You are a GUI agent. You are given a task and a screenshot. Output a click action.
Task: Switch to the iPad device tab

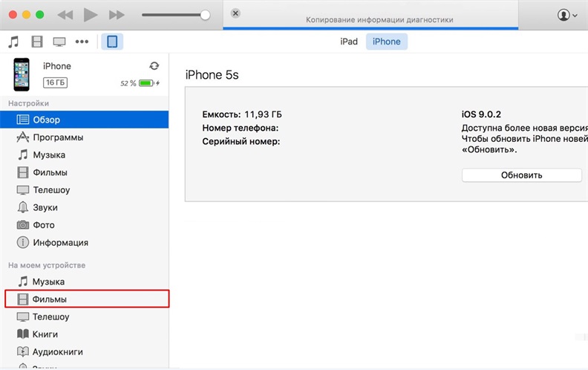point(349,42)
